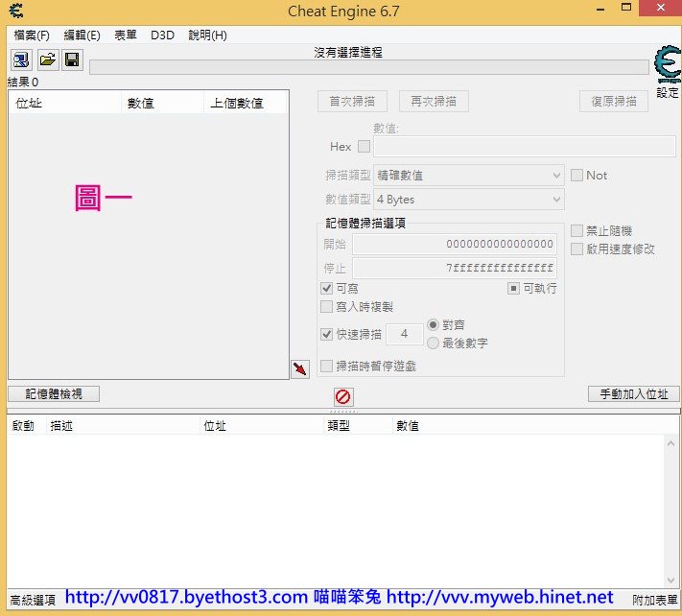Click the 記憶體檢視 button
The image size is (682, 616).
point(54,393)
